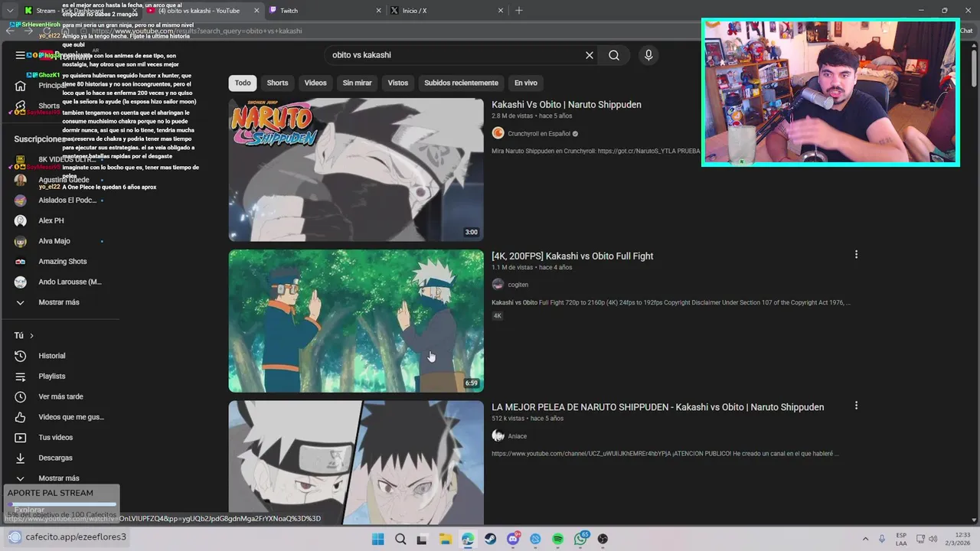Image resolution: width=980 pixels, height=551 pixels.
Task: Open the Tú section chevron
Action: [31, 335]
